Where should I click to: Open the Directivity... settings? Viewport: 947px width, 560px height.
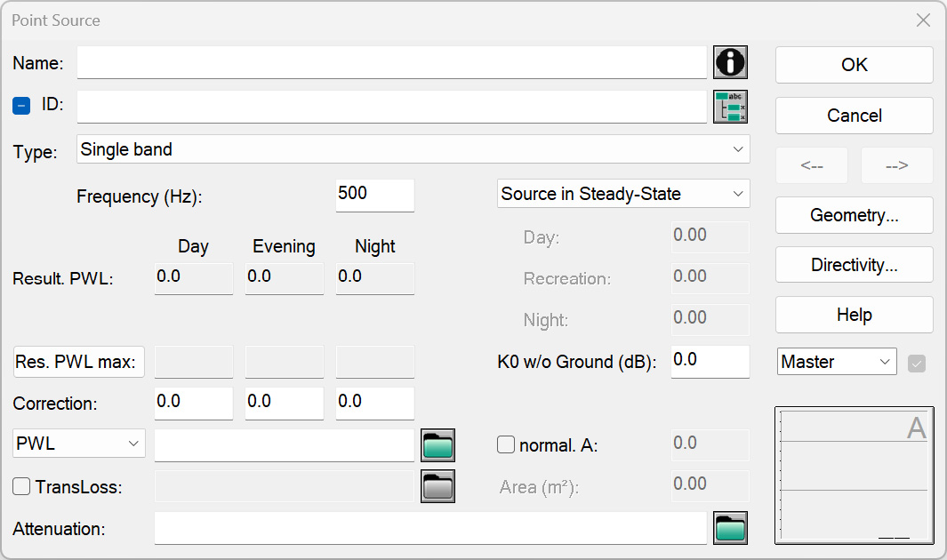click(x=854, y=265)
